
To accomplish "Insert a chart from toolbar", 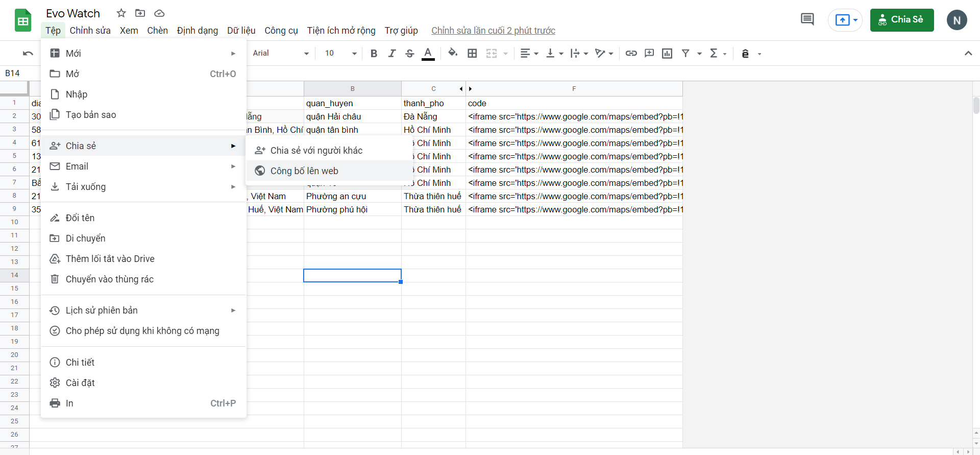I will [667, 54].
